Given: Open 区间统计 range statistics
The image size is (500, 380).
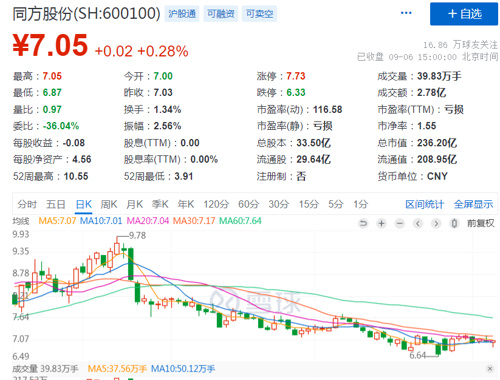Looking at the screenshot, I should [425, 204].
